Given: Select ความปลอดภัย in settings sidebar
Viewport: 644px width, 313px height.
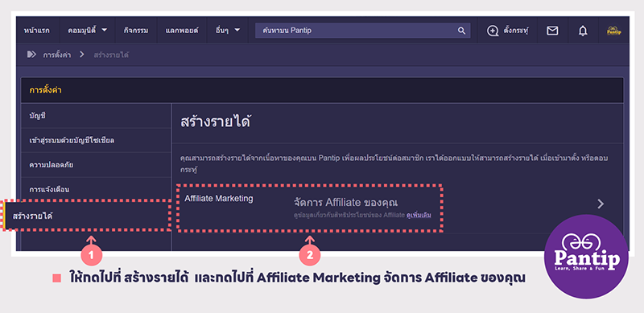Looking at the screenshot, I should pyautogui.click(x=96, y=165).
